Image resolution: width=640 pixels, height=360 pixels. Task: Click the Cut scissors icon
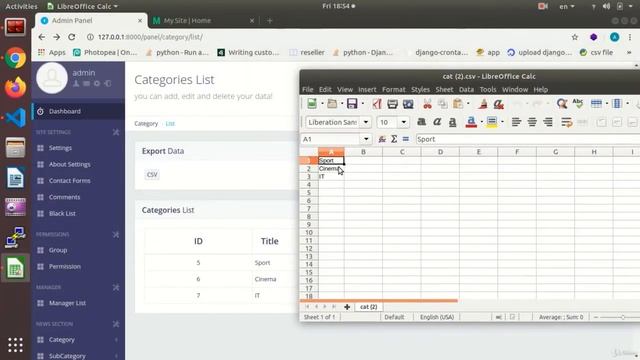tap(427, 104)
